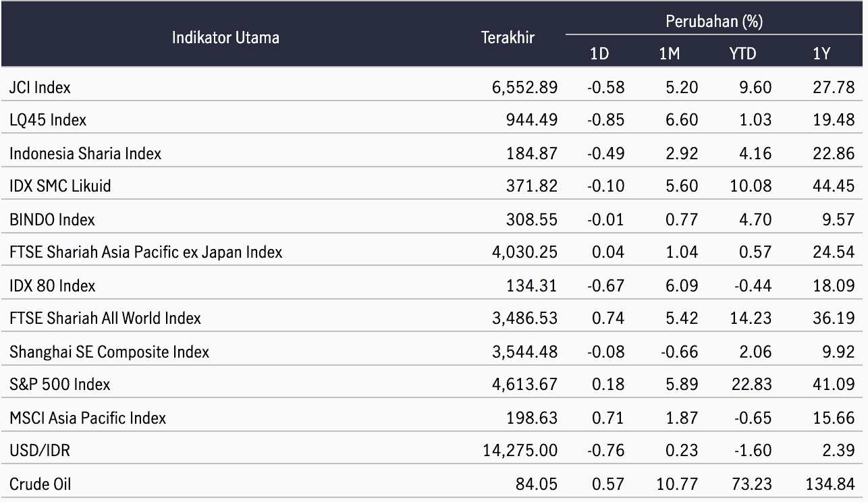This screenshot has width=868, height=502.
Task: Select the IDX SMC Likuid label
Action: coord(60,186)
